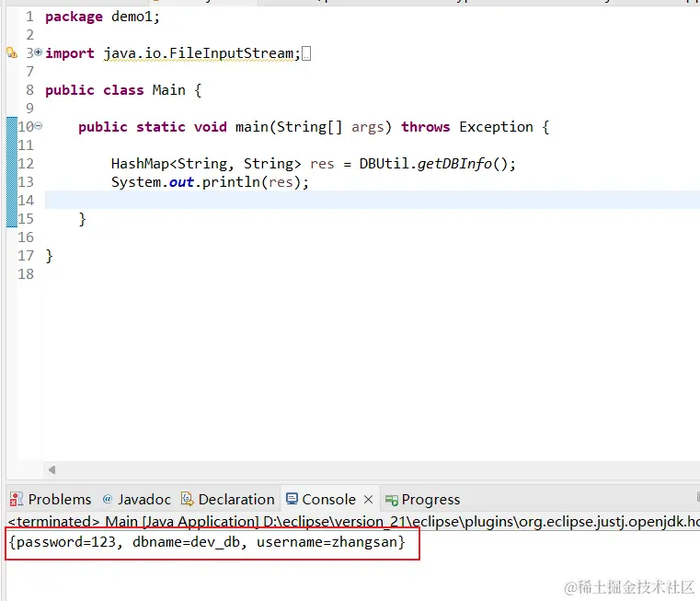Click 'HashMap<String, String>' on line 12

[206, 164]
